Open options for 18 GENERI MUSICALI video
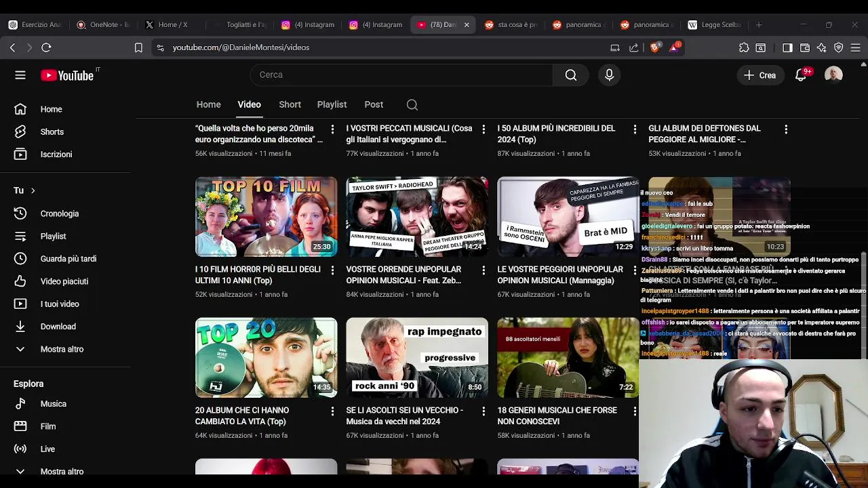 [635, 411]
